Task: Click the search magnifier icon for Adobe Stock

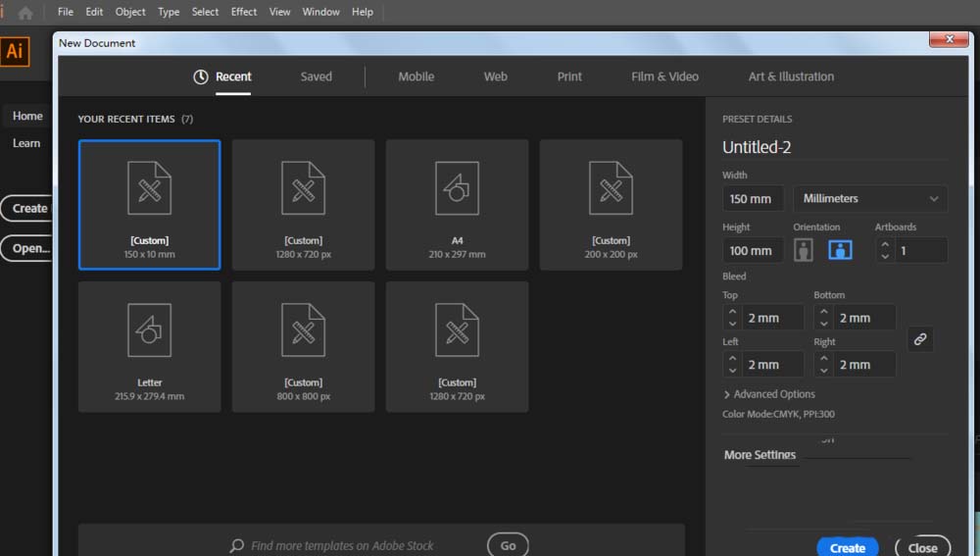Action: click(x=236, y=545)
